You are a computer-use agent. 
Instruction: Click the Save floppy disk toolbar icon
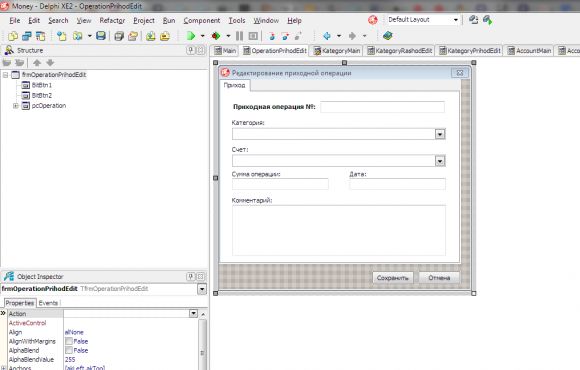click(101, 36)
